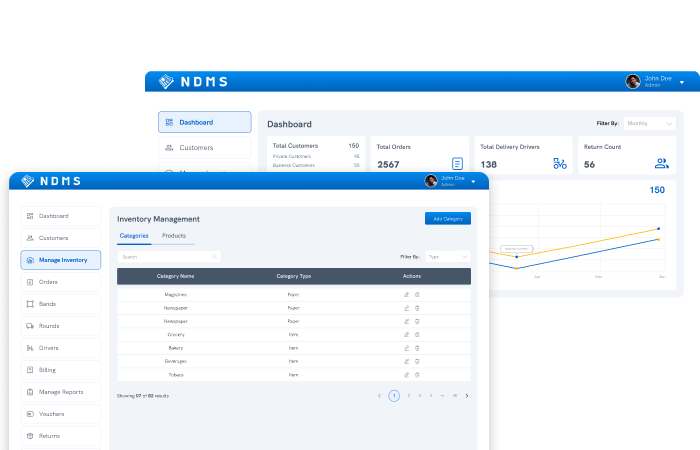Click the Total Orders document icon
Image resolution: width=700 pixels, height=450 pixels.
pos(457,164)
